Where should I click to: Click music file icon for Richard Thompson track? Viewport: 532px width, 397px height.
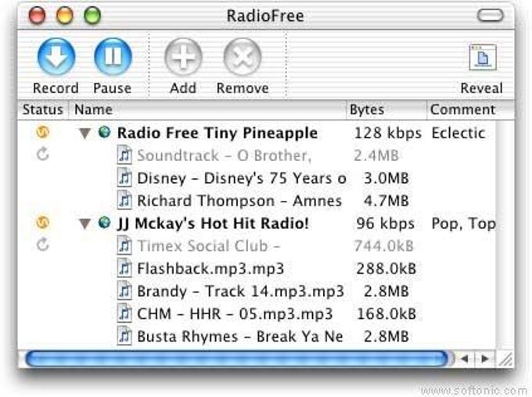click(x=124, y=200)
